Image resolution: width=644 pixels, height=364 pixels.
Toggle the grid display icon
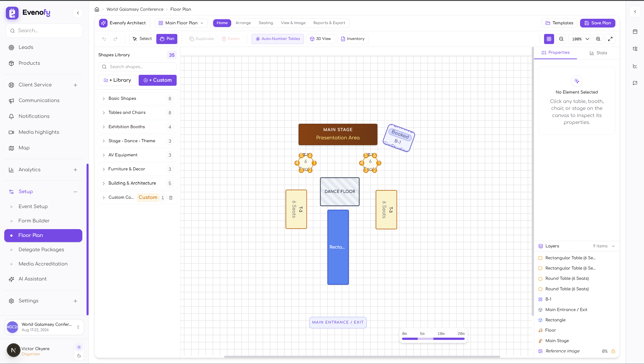tap(549, 39)
